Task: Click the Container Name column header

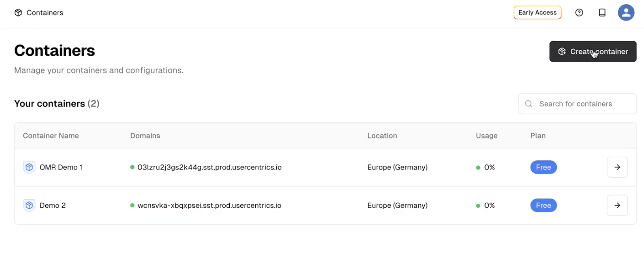Action: (51, 136)
